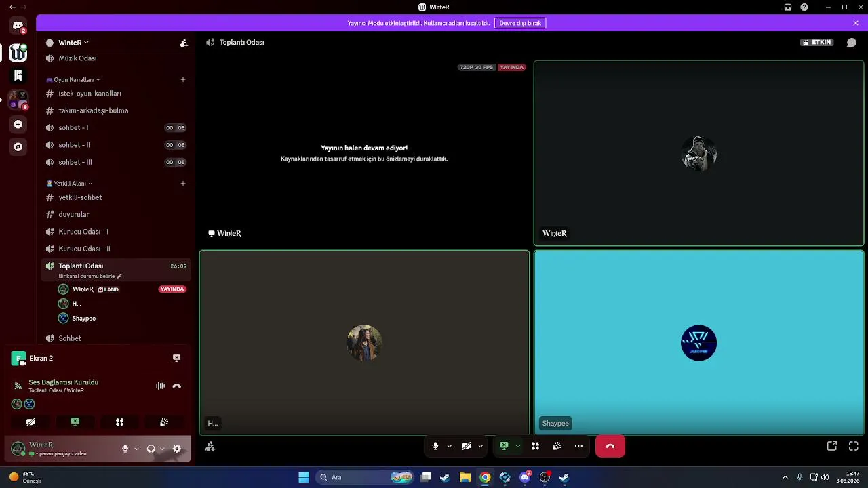Viewport: 868px width, 488px height.
Task: Show hidden icons in system tray
Action: pos(785,477)
